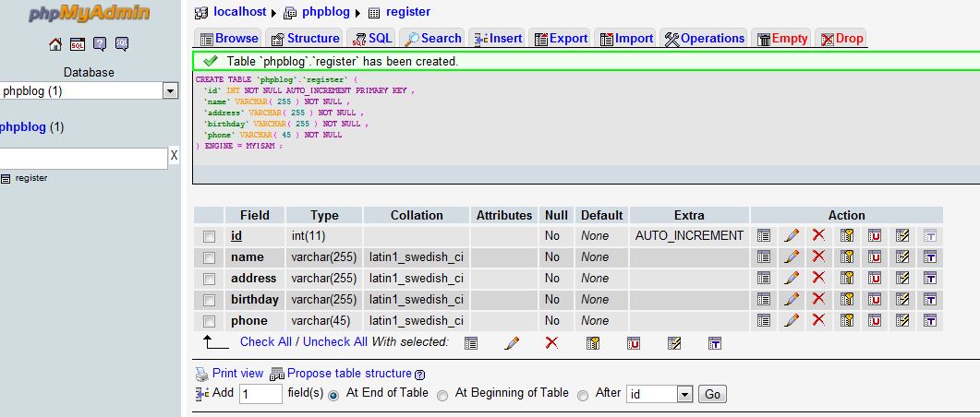
Task: Select At End of Table radio
Action: pos(333,395)
